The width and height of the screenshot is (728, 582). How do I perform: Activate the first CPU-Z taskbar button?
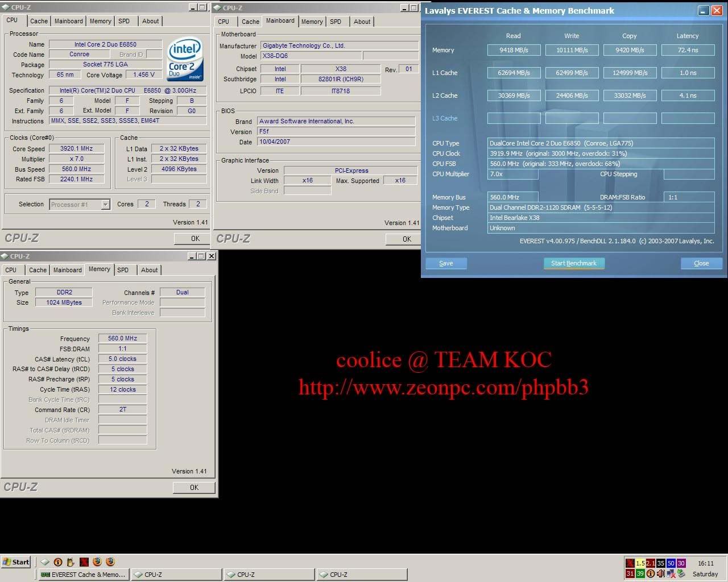(176, 575)
